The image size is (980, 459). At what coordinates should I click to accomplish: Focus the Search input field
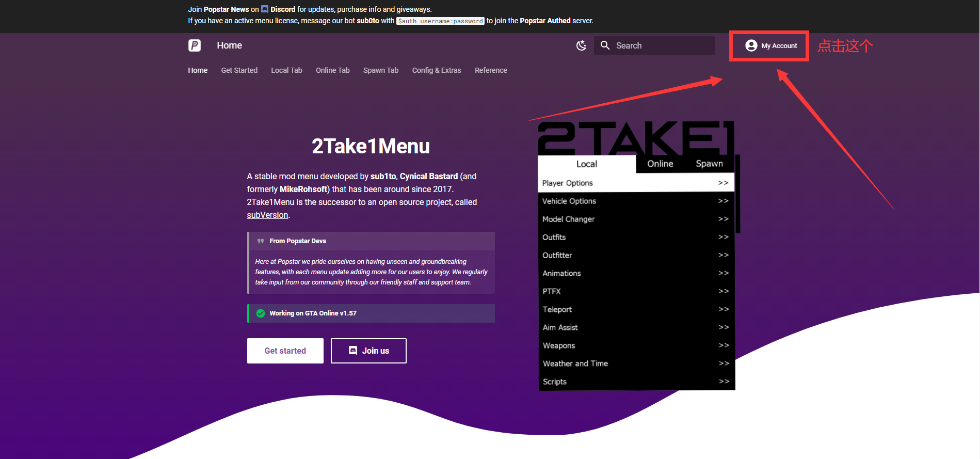point(654,45)
